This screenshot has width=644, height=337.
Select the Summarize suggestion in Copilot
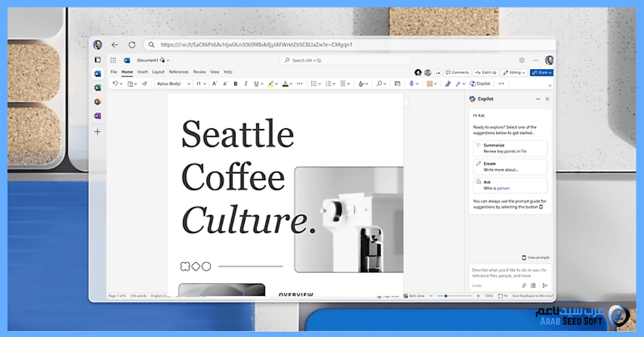tap(510, 148)
